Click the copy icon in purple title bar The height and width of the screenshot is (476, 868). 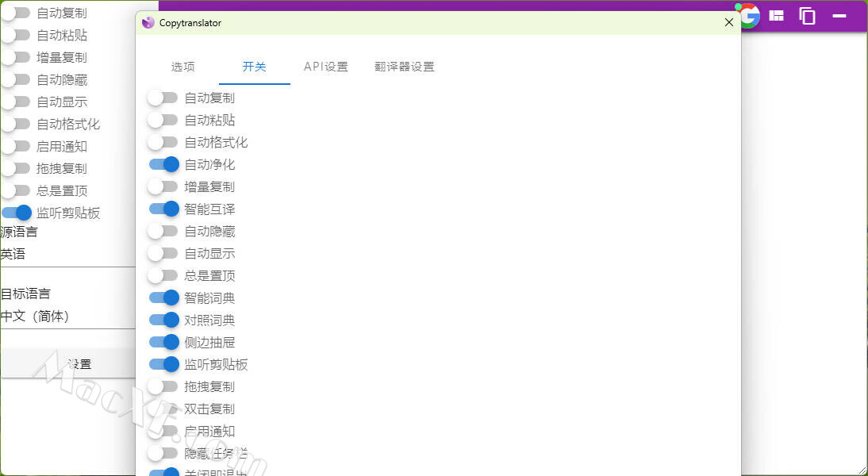(807, 16)
